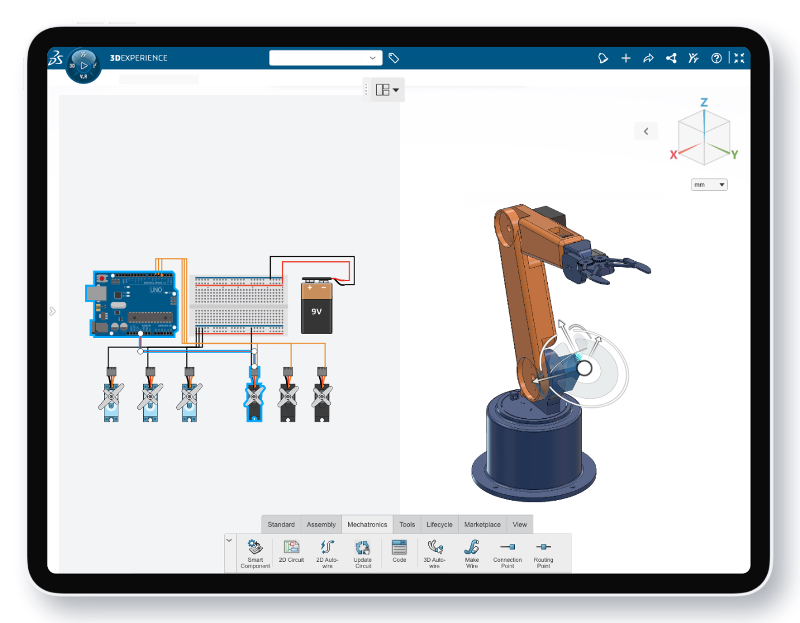Expand the panel layout dropdown
This screenshot has width=800, height=623.
387,90
